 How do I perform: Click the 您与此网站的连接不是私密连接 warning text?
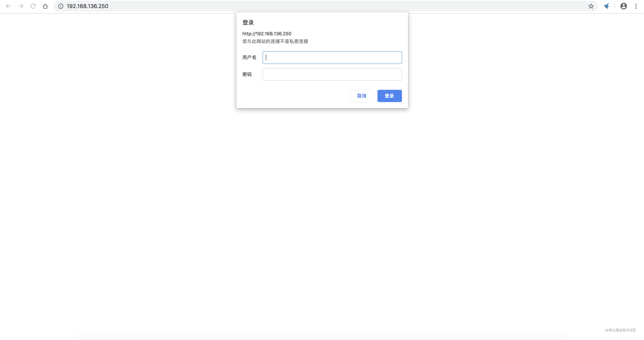pos(275,41)
